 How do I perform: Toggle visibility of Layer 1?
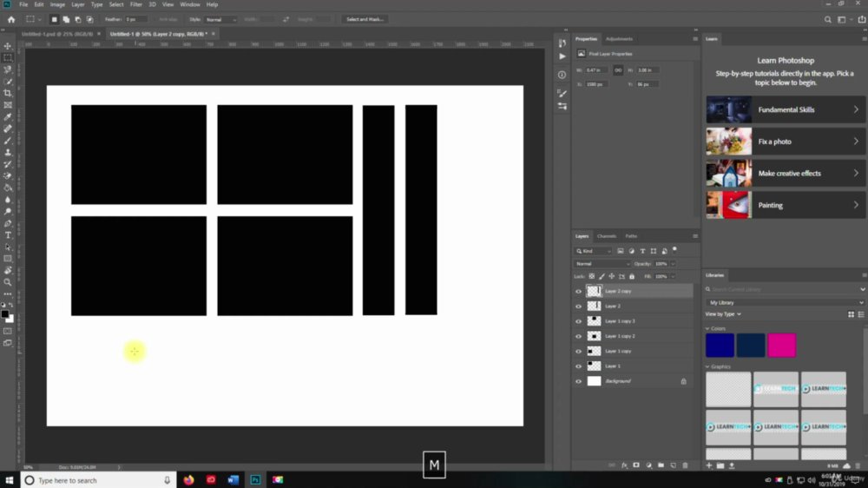[578, 366]
